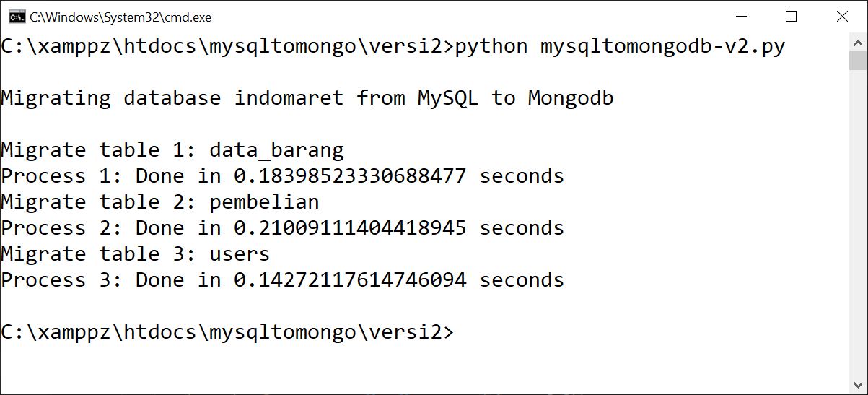868x395 pixels.
Task: Click the Migrating database indomaret line
Action: click(307, 97)
